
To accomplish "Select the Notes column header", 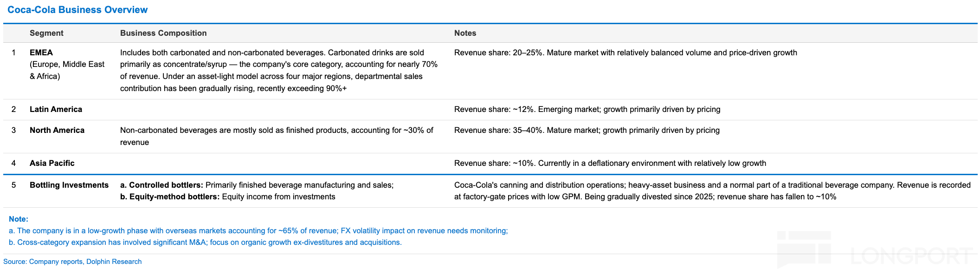I will [x=465, y=33].
